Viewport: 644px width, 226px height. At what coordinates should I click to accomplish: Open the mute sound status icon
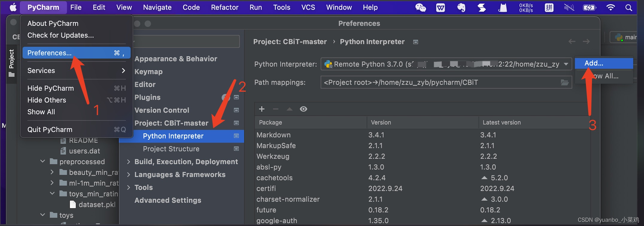569,7
